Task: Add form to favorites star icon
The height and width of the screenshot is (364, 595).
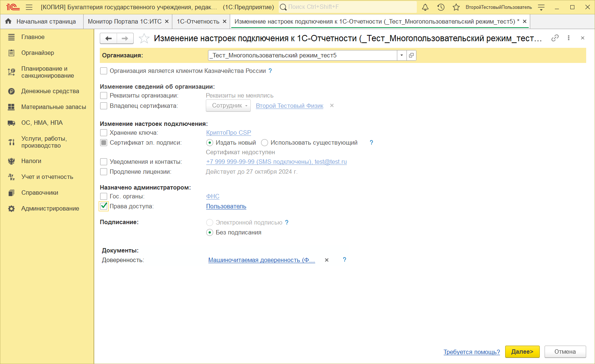Action: pos(144,38)
